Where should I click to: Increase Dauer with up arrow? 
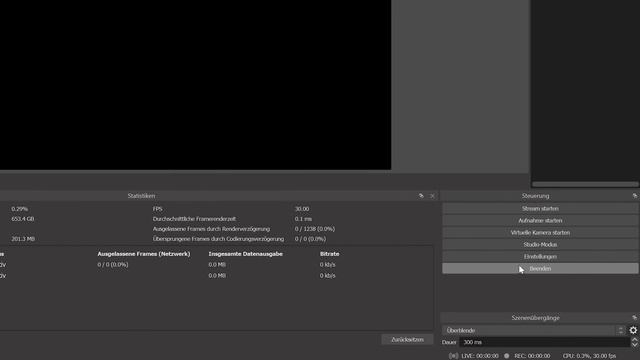(x=635, y=340)
